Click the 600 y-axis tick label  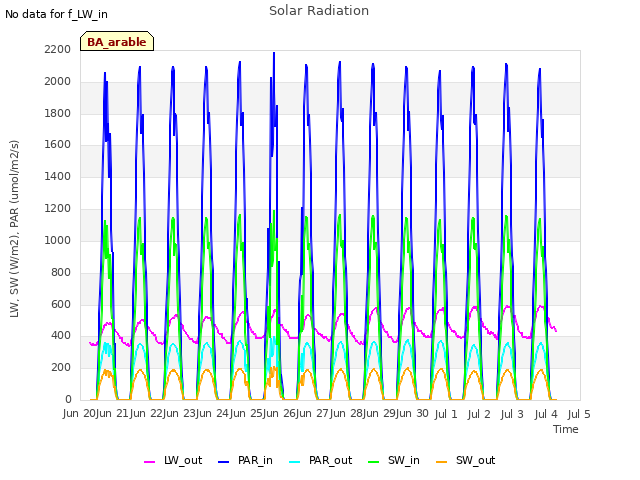(61, 304)
